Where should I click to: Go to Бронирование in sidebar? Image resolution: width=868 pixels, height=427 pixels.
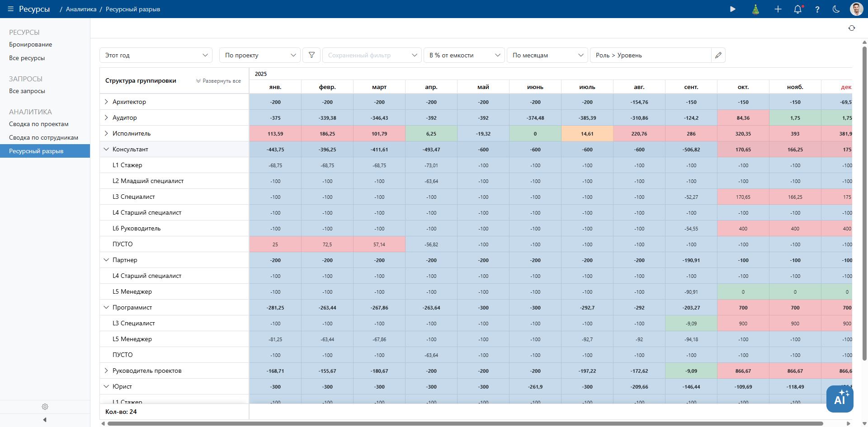30,44
